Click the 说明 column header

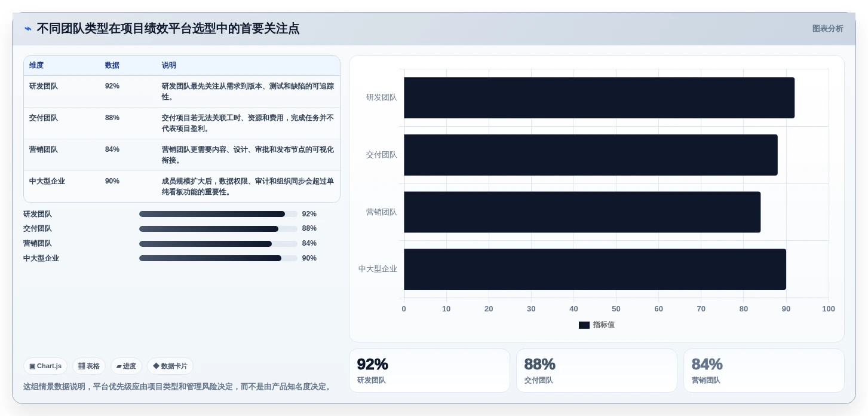point(169,66)
